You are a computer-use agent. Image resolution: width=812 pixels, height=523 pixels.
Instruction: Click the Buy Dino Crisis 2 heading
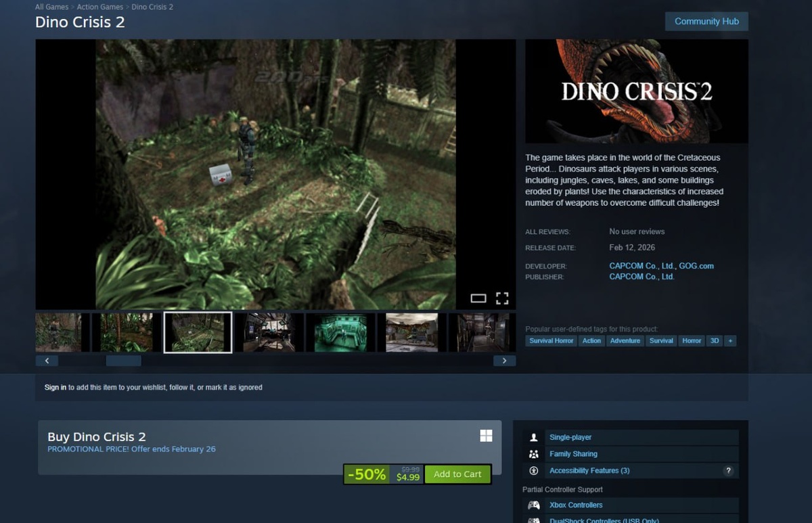97,436
